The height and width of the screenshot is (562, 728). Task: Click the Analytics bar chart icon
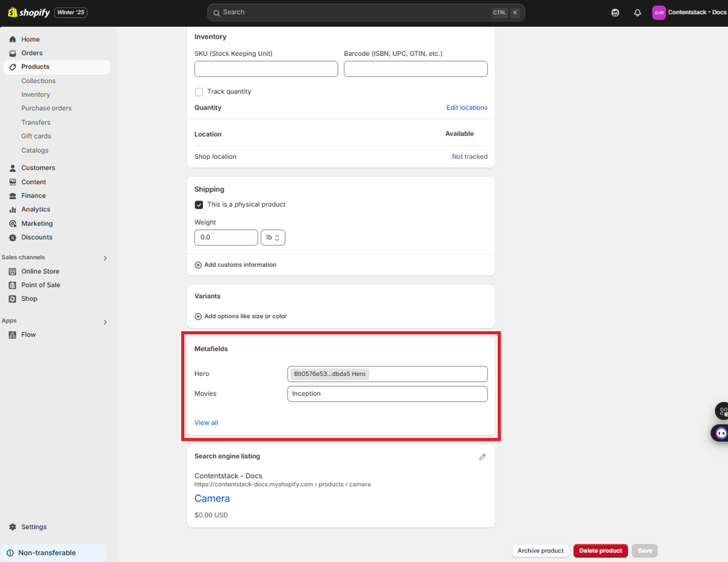pos(13,210)
